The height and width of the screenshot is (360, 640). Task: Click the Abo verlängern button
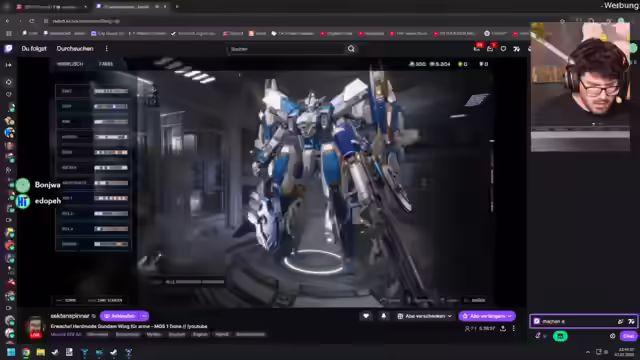(487, 316)
